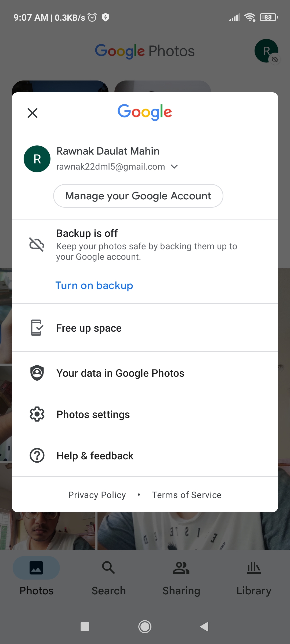290x644 pixels.
Task: Open Help & feedback
Action: point(145,456)
